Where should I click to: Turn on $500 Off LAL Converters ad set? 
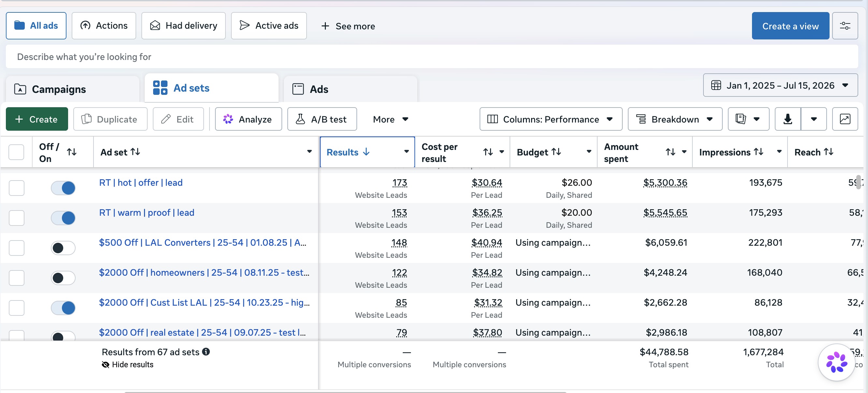[x=63, y=248]
